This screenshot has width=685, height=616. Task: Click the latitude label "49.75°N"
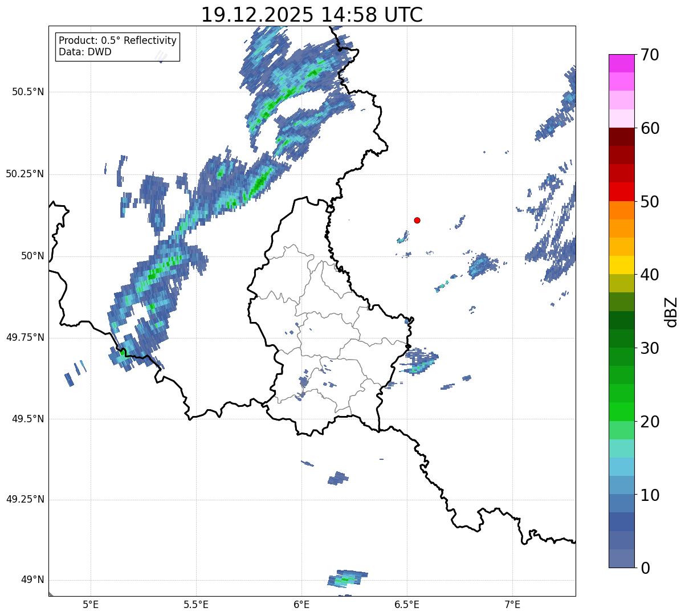[x=25, y=337]
